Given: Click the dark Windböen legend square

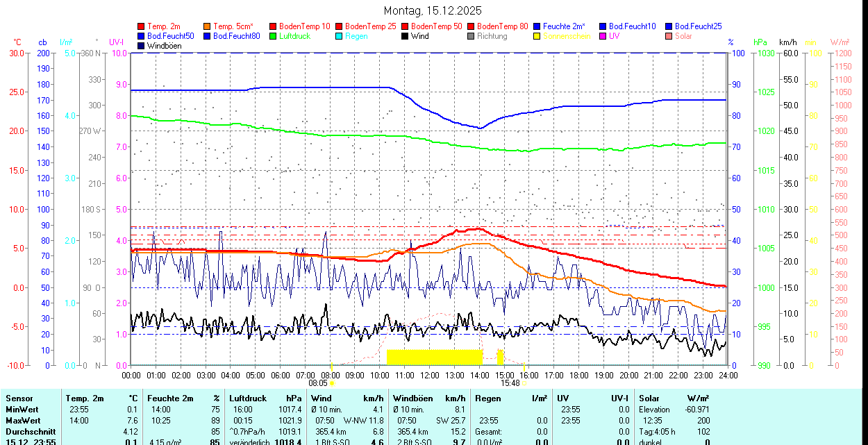Looking at the screenshot, I should pos(142,46).
